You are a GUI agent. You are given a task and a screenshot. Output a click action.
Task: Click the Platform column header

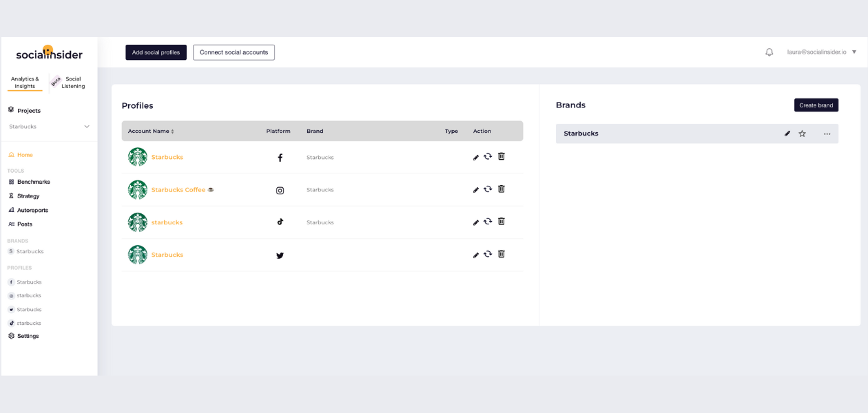(x=278, y=131)
